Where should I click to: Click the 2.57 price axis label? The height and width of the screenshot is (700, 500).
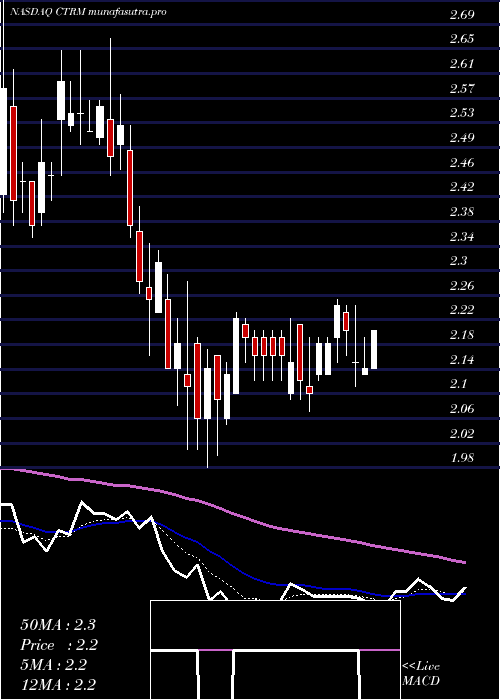pos(462,88)
